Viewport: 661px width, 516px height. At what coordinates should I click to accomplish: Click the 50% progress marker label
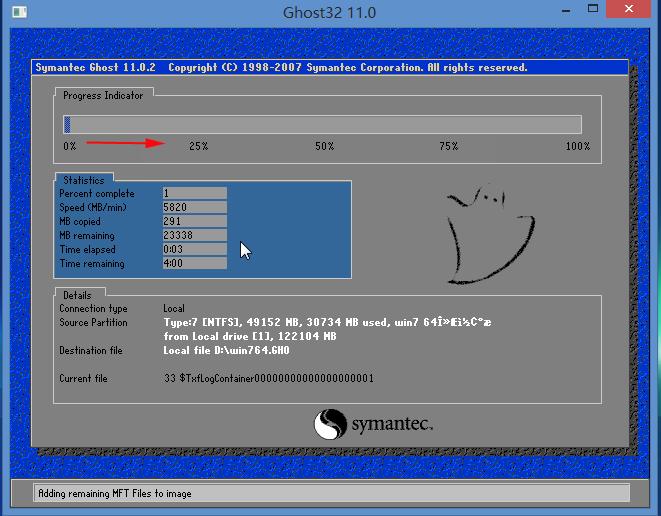[324, 147]
